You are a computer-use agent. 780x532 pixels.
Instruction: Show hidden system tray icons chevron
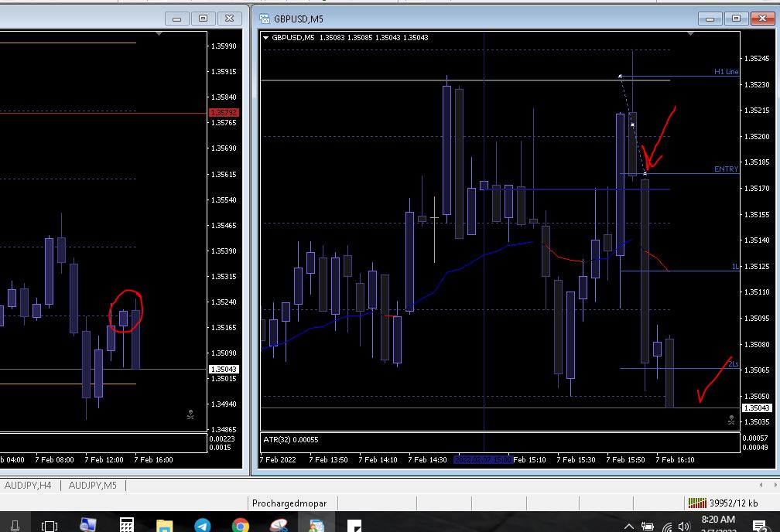pyautogui.click(x=629, y=527)
